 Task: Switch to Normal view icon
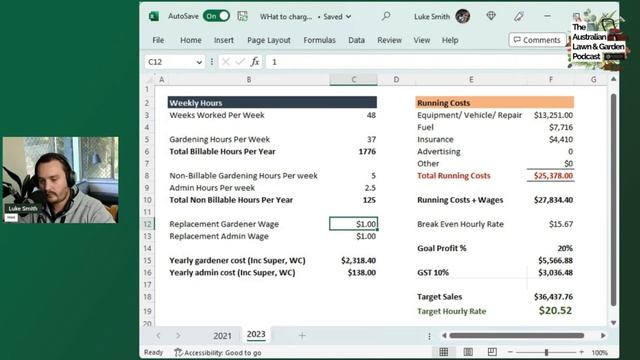[444, 352]
